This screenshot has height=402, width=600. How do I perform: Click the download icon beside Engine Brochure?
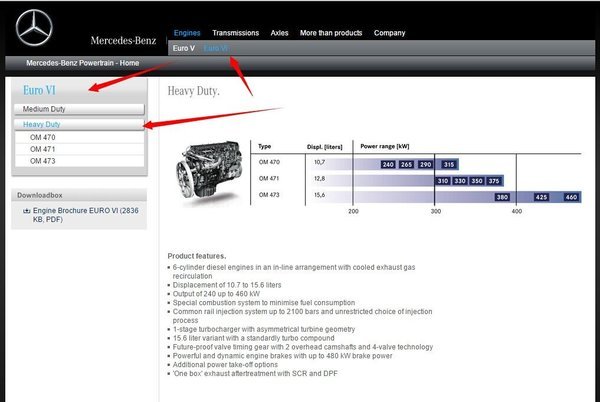[26, 211]
